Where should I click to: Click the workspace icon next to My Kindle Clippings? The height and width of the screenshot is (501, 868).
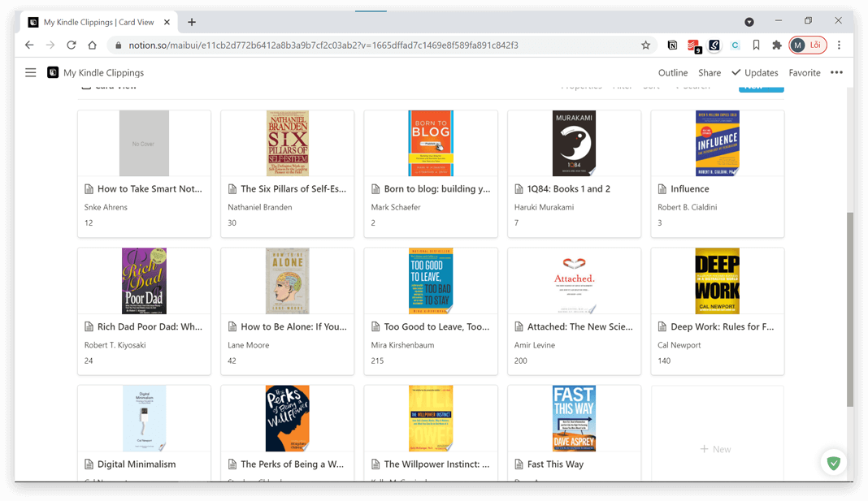[52, 72]
